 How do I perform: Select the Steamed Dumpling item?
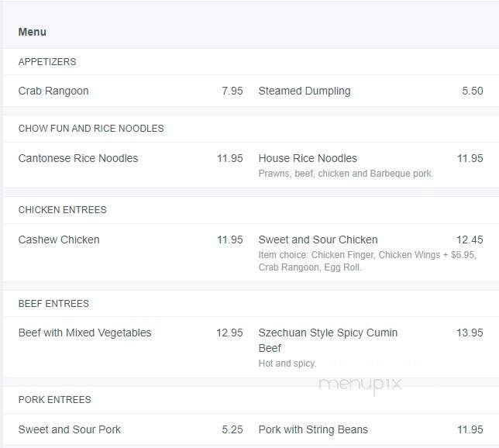304,91
